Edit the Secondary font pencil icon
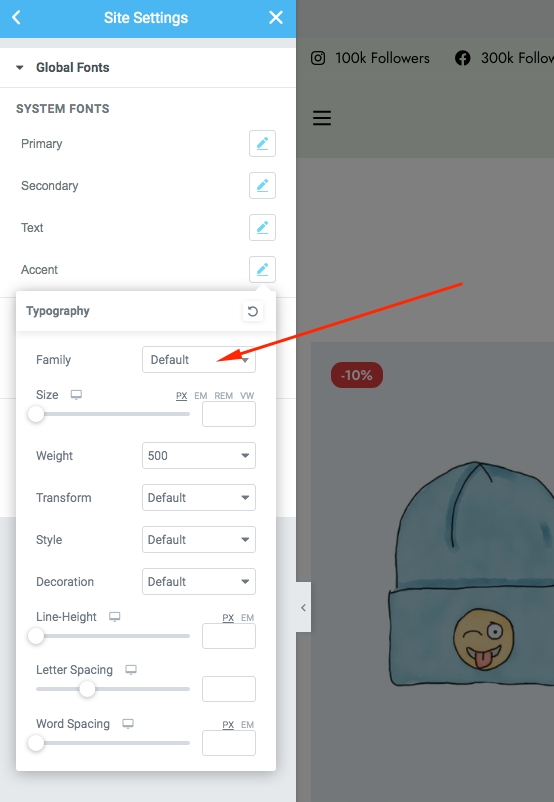The image size is (554, 802). [x=262, y=186]
